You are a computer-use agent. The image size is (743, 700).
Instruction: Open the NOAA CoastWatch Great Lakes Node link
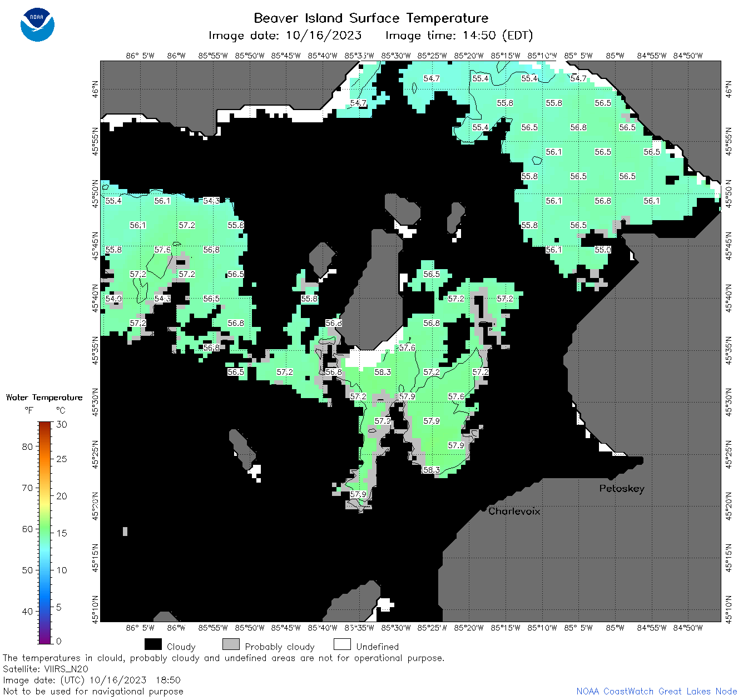pos(657,691)
